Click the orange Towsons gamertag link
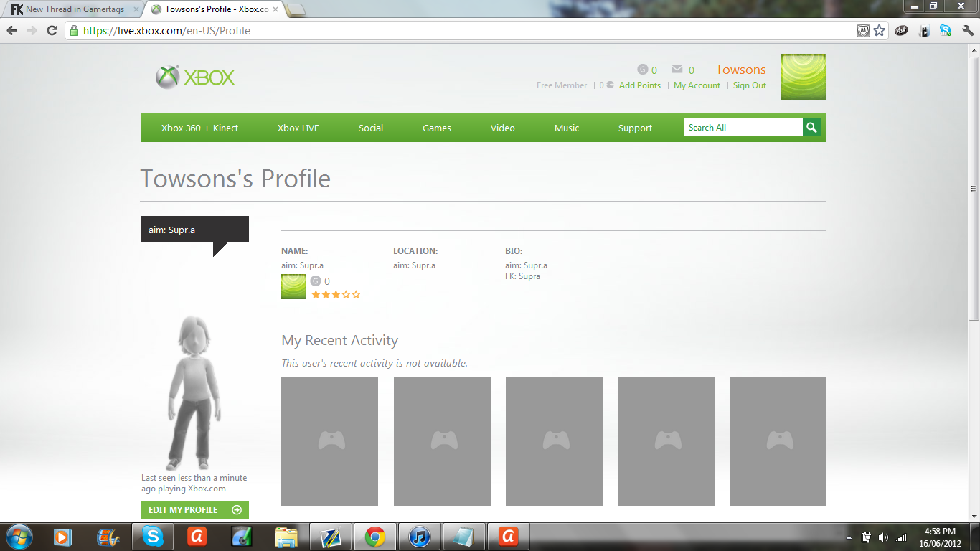980x551 pixels. (741, 70)
